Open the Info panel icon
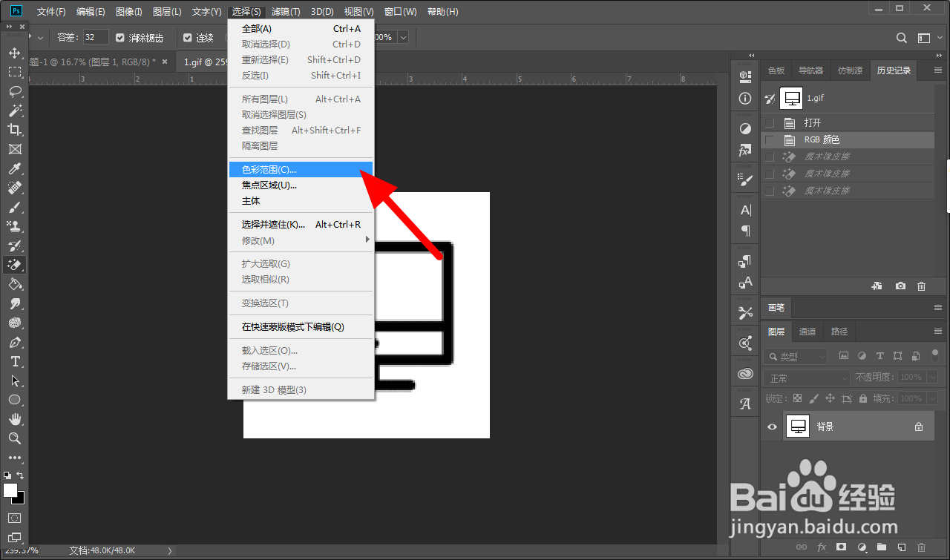The width and height of the screenshot is (950, 560). point(746,98)
